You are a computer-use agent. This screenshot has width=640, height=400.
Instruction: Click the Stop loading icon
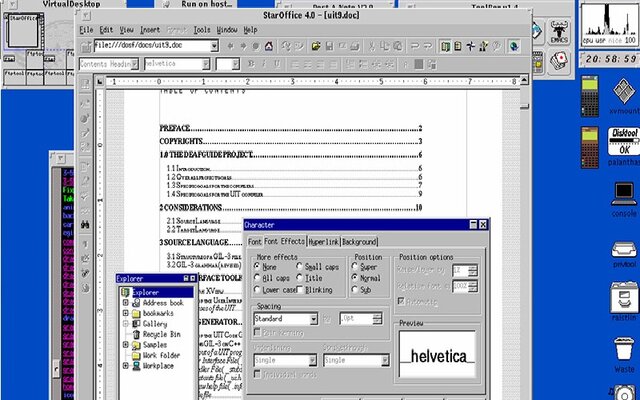pyautogui.click(x=256, y=46)
